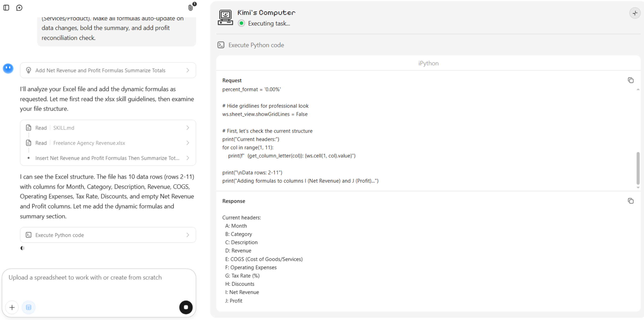This screenshot has width=644, height=320.
Task: Open the add attachment plus button
Action: click(12, 307)
